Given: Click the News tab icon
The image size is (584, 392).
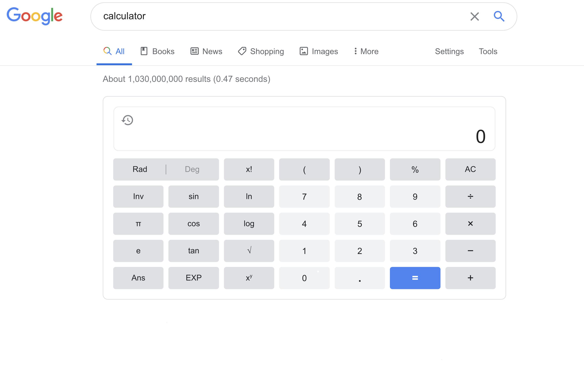Looking at the screenshot, I should tap(195, 51).
